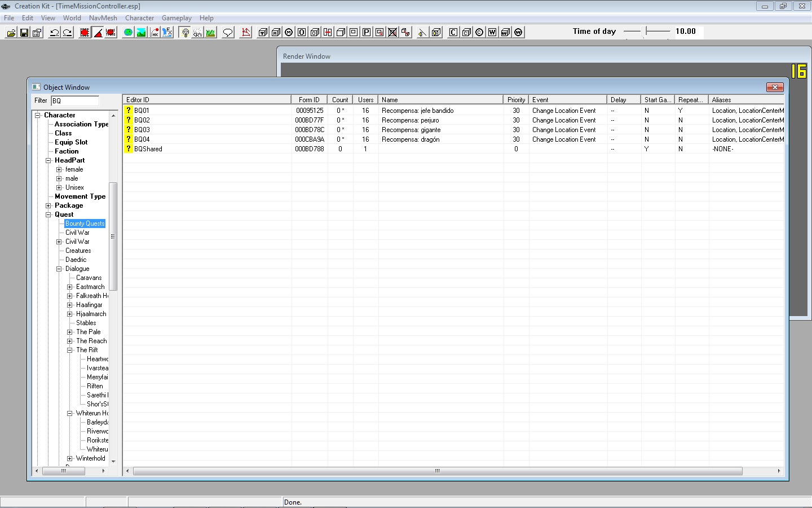Viewport: 812px width, 508px height.
Task: Sort list by Priority column
Action: 516,100
